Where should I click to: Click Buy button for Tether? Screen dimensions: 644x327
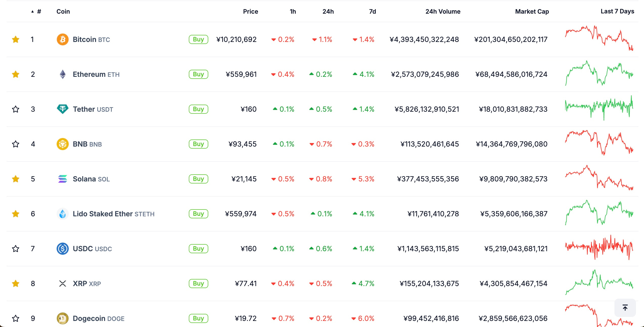click(198, 109)
